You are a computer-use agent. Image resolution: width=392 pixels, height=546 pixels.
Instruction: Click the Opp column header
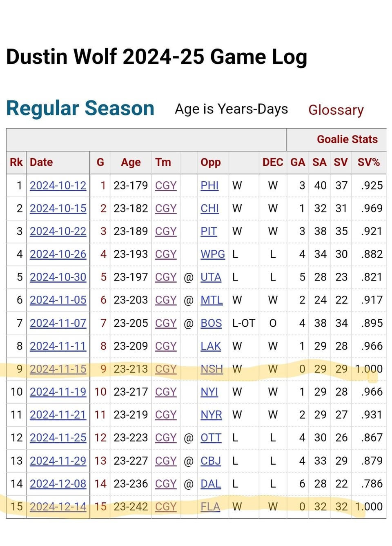click(x=210, y=162)
